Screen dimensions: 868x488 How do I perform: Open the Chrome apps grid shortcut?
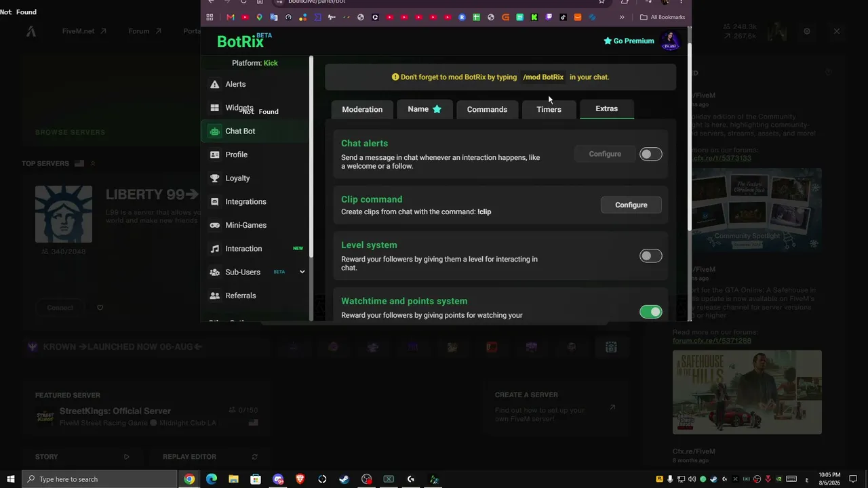(210, 17)
